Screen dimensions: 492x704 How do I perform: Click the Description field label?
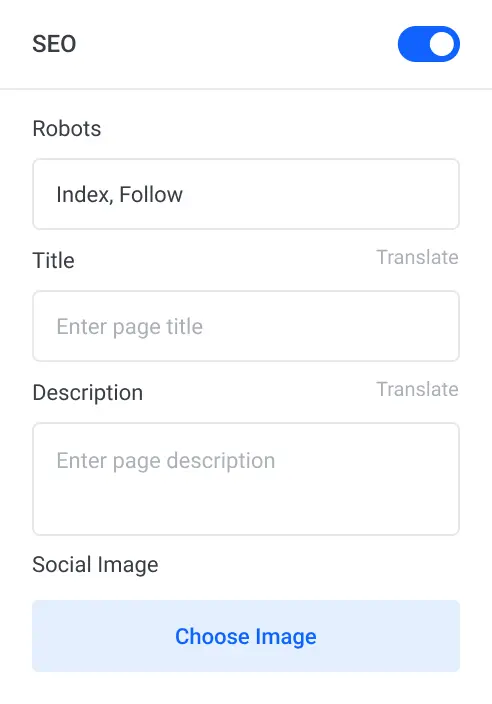(88, 393)
